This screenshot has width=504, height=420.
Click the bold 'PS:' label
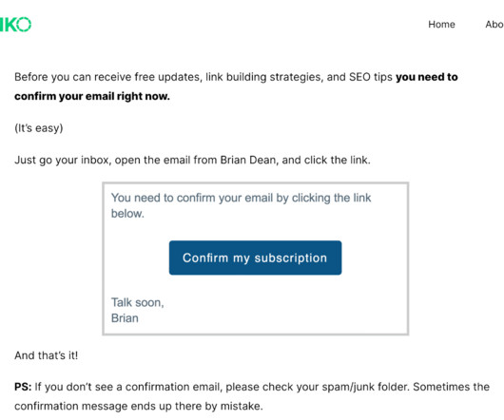23,387
